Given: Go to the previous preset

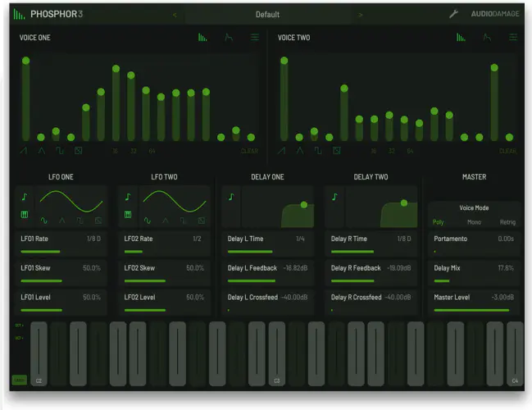Looking at the screenshot, I should pos(174,14).
